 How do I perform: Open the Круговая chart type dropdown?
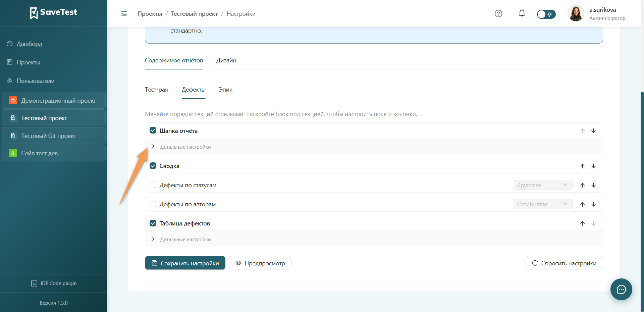tap(543, 185)
